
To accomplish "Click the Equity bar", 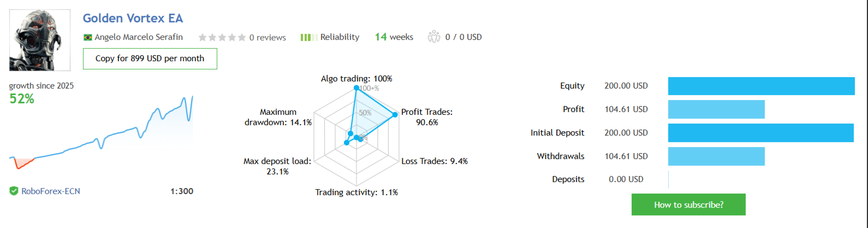I will click(x=761, y=86).
